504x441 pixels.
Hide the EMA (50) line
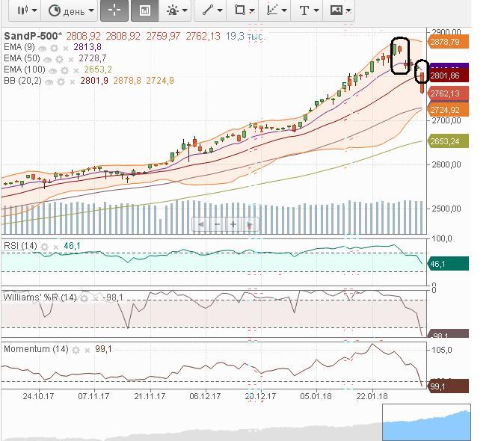tap(47, 60)
